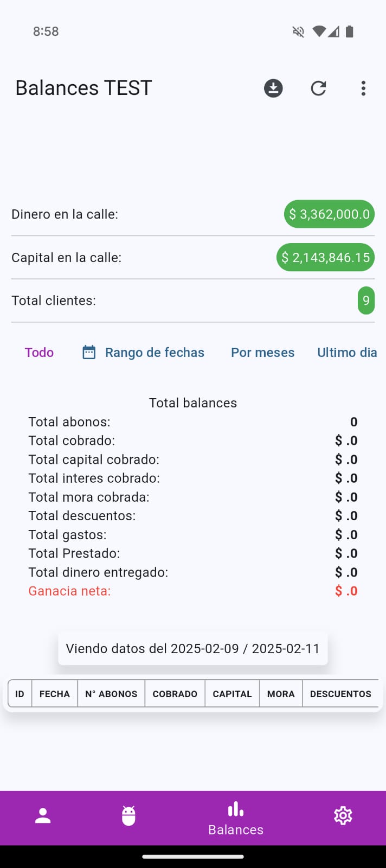Image resolution: width=386 pixels, height=868 pixels.
Task: Open settings via the gear icon
Action: 343,815
